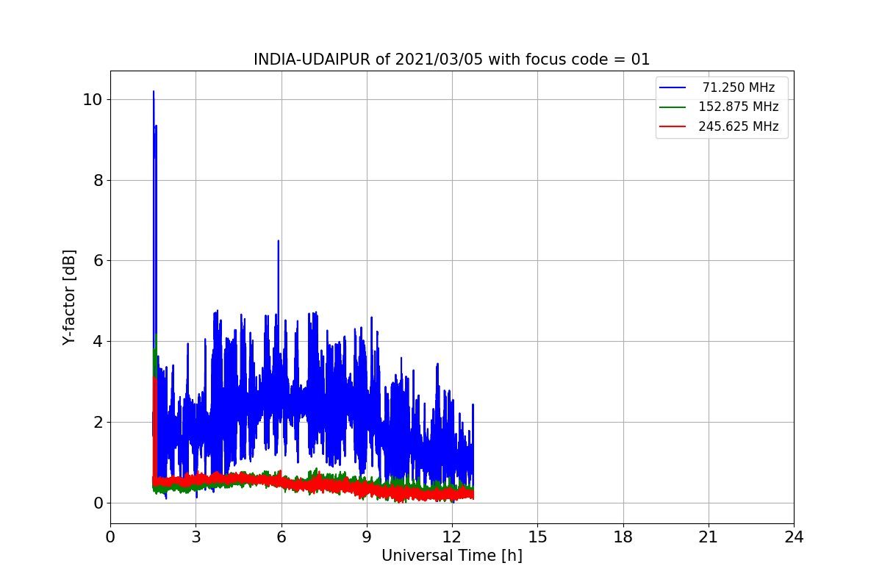The height and width of the screenshot is (588, 882).
Task: Click x-axis tick label 21
Action: [x=709, y=537]
